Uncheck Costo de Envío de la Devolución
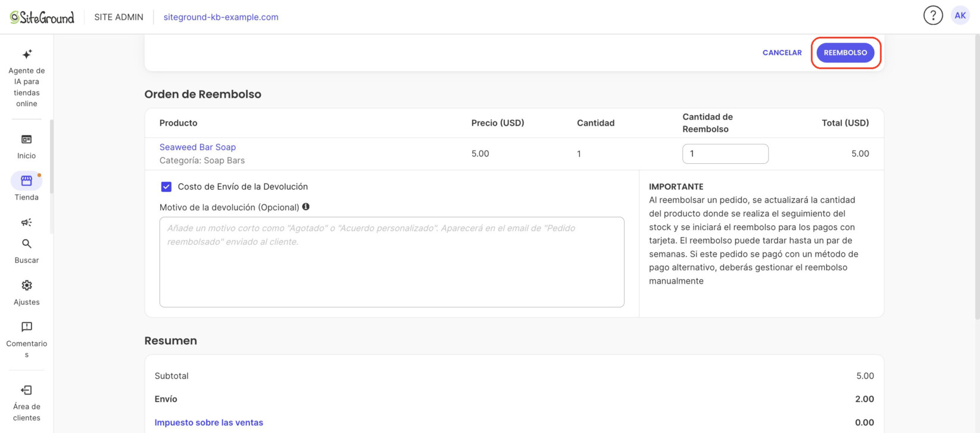This screenshot has width=980, height=433. pos(166,186)
